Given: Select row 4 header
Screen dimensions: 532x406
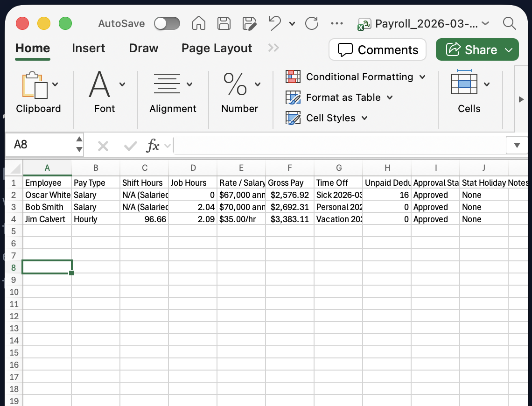Looking at the screenshot, I should [14, 219].
